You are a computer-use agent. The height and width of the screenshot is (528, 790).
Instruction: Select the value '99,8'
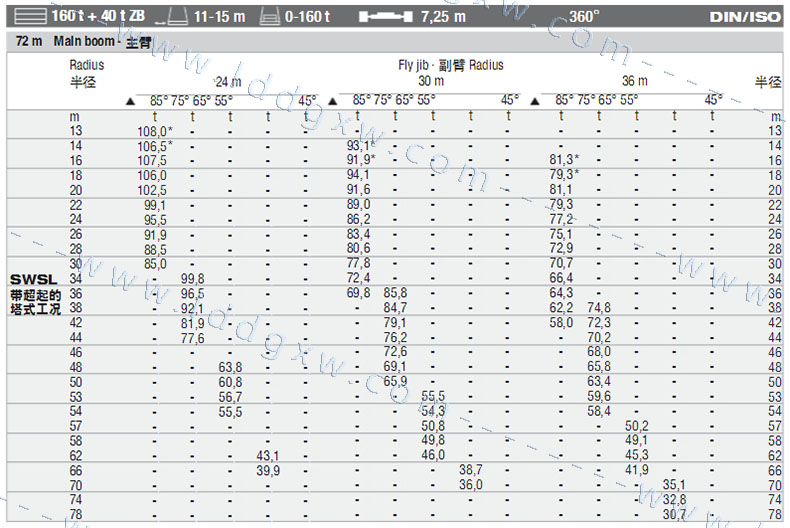[x=192, y=279]
